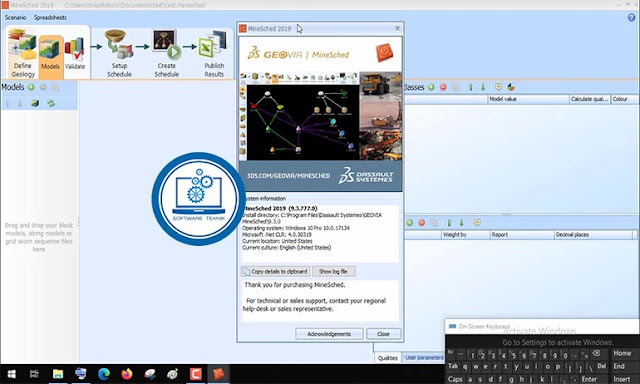Close the MineSched 2019 dialog with X
Image resolution: width=640 pixels, height=384 pixels.
pyautogui.click(x=397, y=28)
